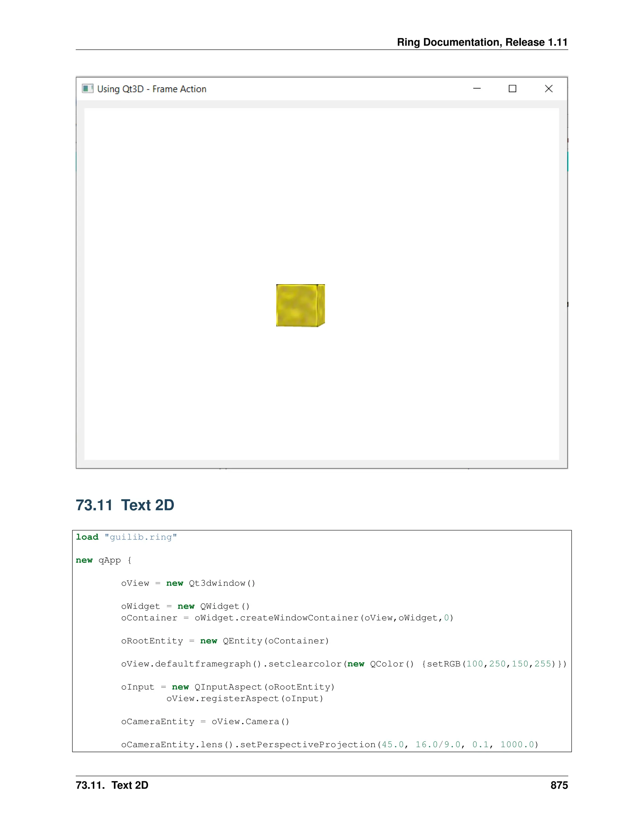Click page number 875 in the footer
644x833 pixels.
point(558,785)
